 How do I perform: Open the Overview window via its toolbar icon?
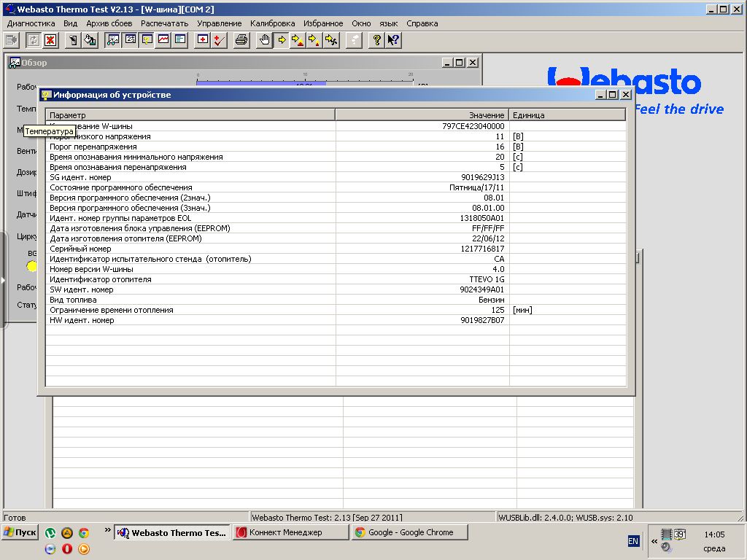coord(113,41)
